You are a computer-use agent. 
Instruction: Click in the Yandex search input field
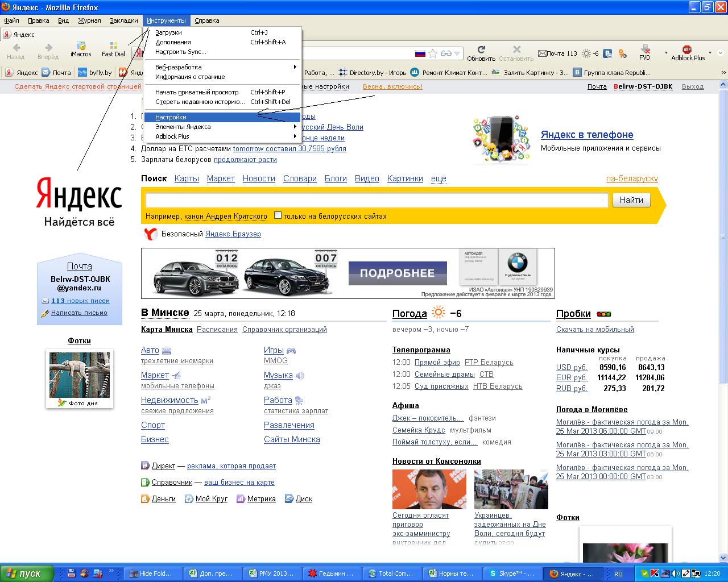click(377, 200)
